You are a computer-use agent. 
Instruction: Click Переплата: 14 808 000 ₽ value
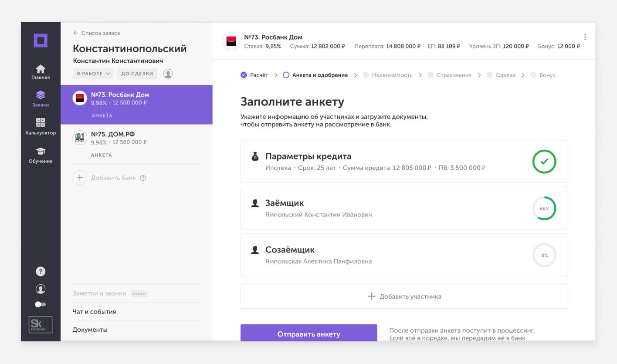click(x=403, y=46)
